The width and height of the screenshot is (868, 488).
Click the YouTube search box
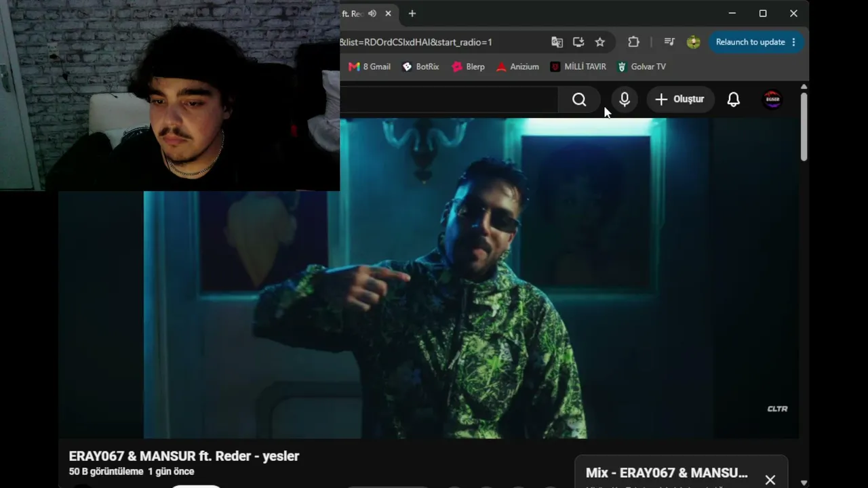click(x=448, y=100)
